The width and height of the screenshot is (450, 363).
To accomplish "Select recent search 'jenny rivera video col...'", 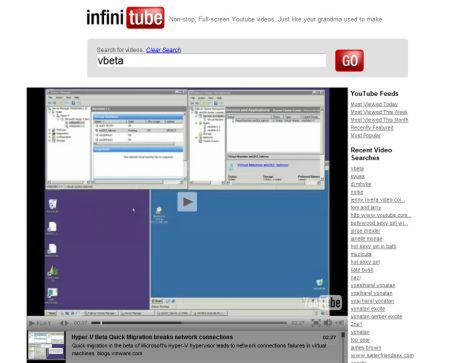I will tap(378, 200).
